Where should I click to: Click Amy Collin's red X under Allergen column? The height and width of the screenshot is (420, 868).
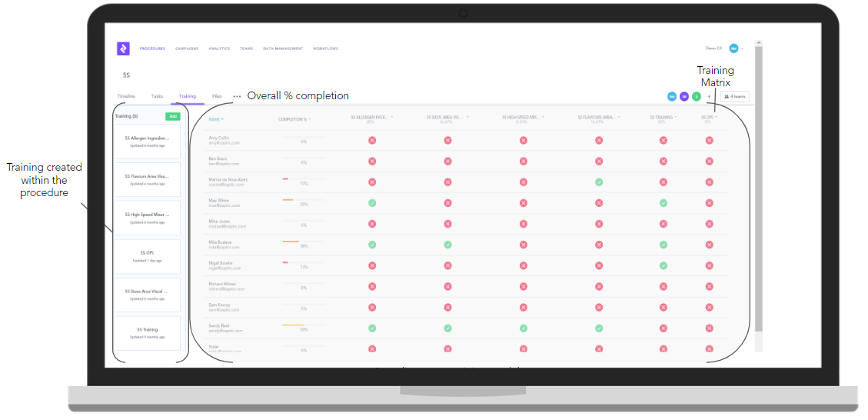(x=372, y=141)
